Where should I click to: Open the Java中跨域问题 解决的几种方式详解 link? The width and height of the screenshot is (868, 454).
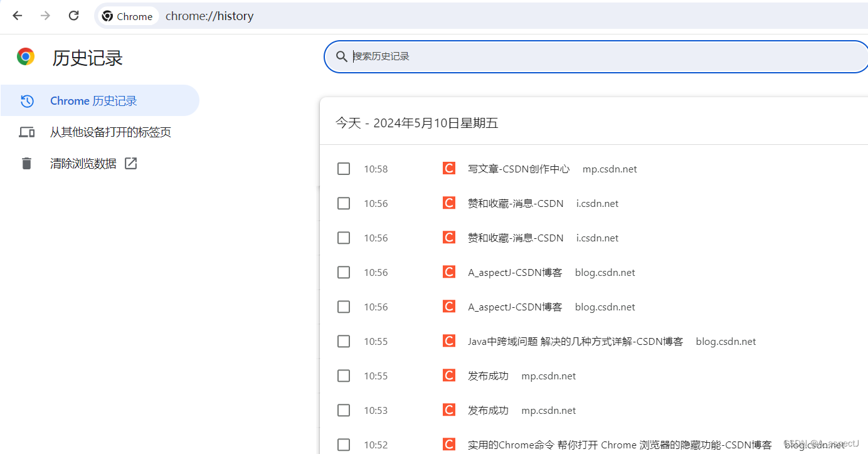[x=575, y=341]
